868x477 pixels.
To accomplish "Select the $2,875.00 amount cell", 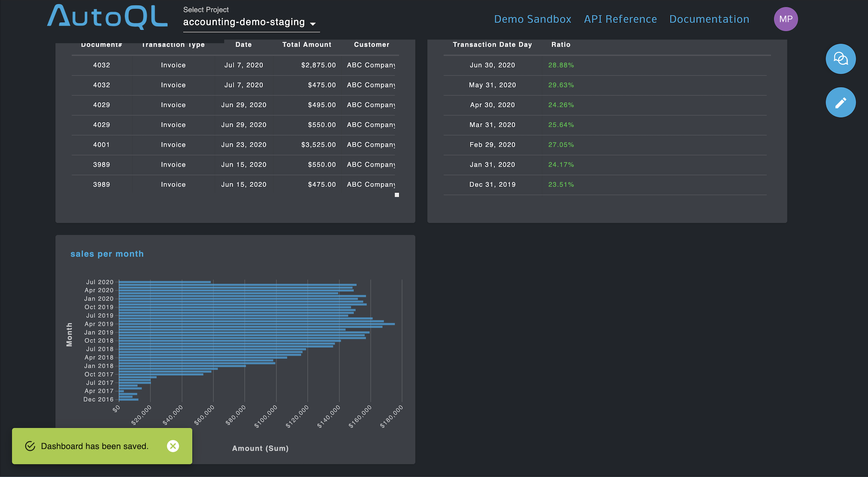I will click(x=318, y=65).
